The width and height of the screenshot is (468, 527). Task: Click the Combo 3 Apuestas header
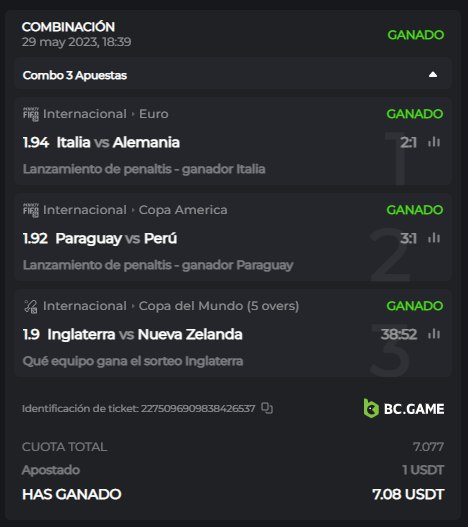[232, 75]
